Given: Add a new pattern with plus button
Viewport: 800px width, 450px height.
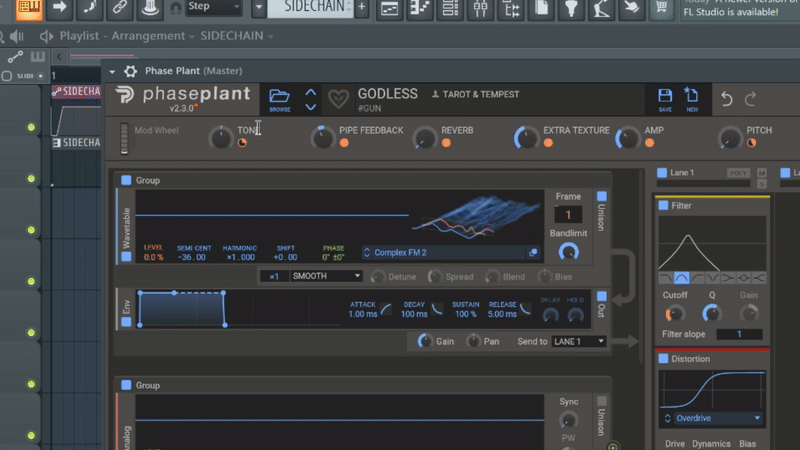Looking at the screenshot, I should coord(362,7).
